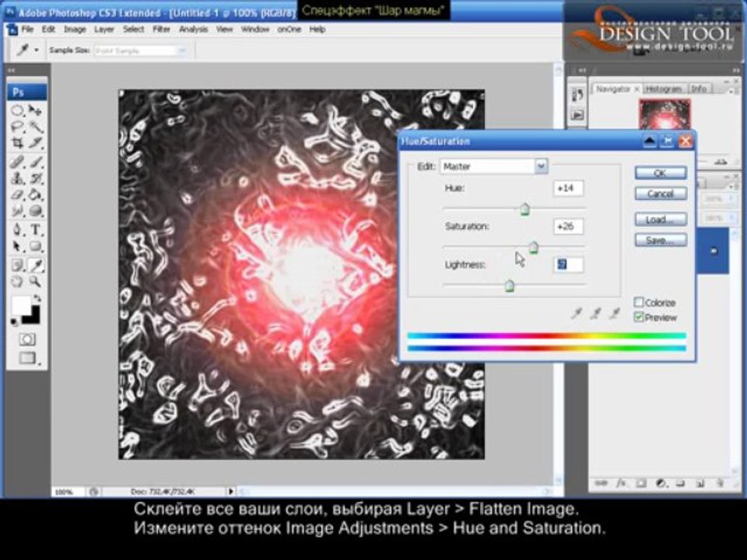Select the Elliptical Marquee tool
The height and width of the screenshot is (560, 747).
coord(18,111)
